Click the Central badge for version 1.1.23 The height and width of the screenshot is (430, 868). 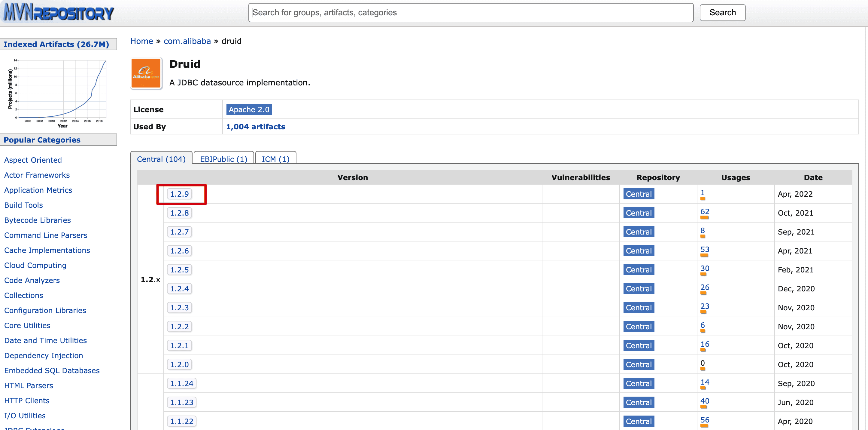(638, 402)
